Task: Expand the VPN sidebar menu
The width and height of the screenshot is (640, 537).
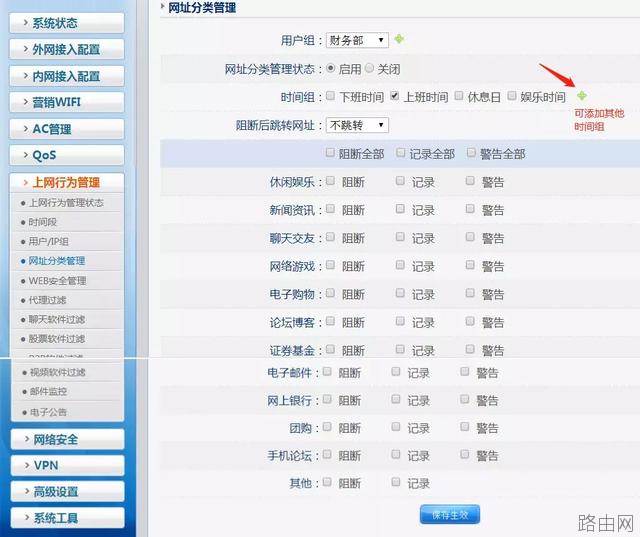Action: 68,465
